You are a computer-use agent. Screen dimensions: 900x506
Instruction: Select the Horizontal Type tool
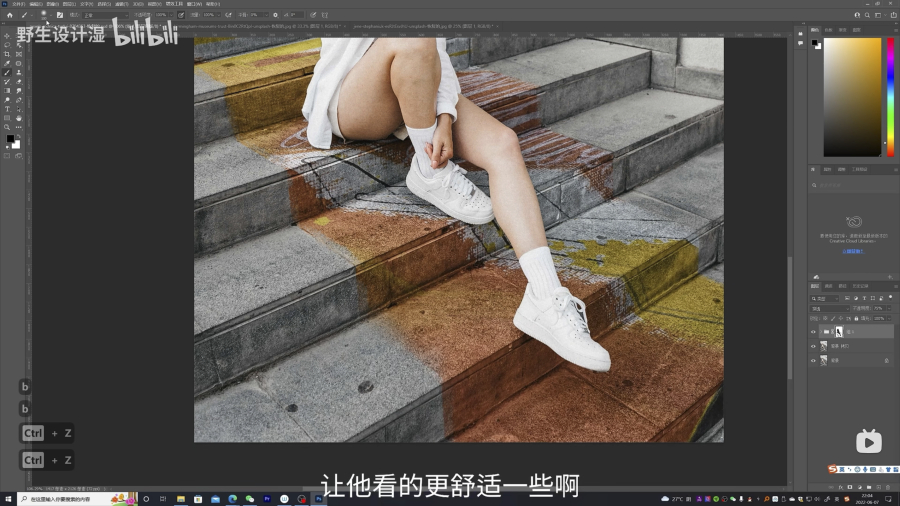coord(7,109)
